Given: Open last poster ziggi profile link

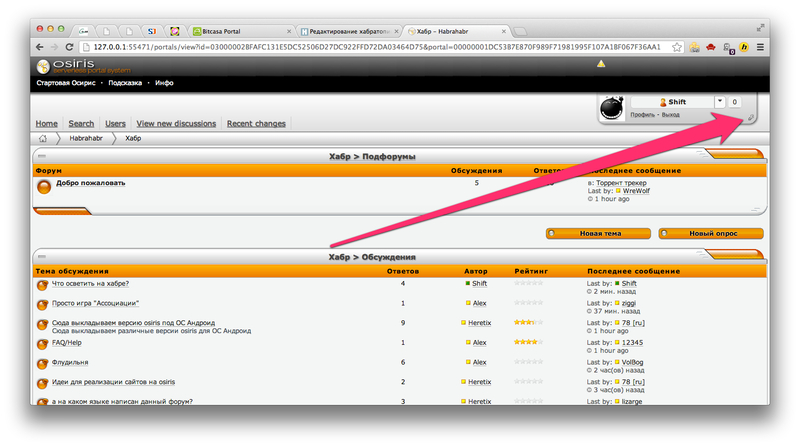Looking at the screenshot, I should pyautogui.click(x=629, y=303).
